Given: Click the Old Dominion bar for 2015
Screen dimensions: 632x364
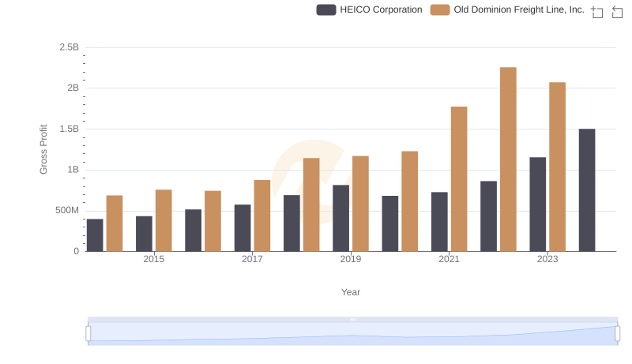Looking at the screenshot, I should pyautogui.click(x=164, y=220).
